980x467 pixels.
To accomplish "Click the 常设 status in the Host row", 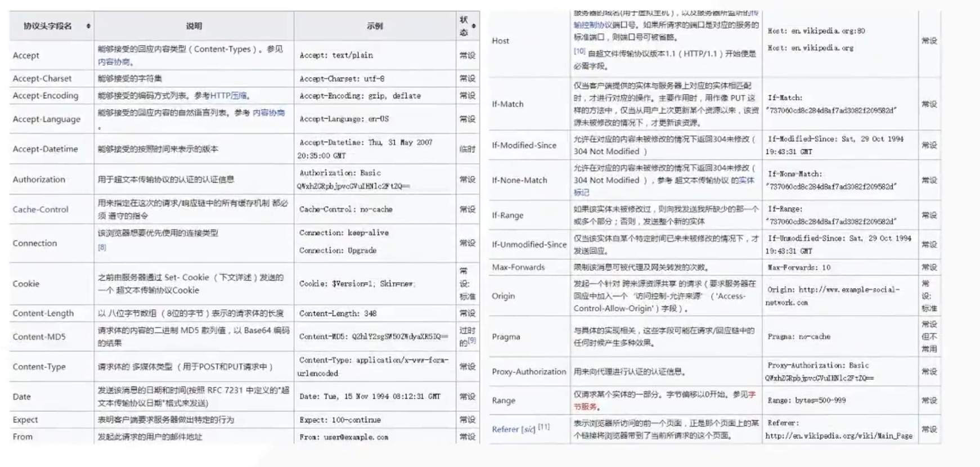I will (929, 41).
